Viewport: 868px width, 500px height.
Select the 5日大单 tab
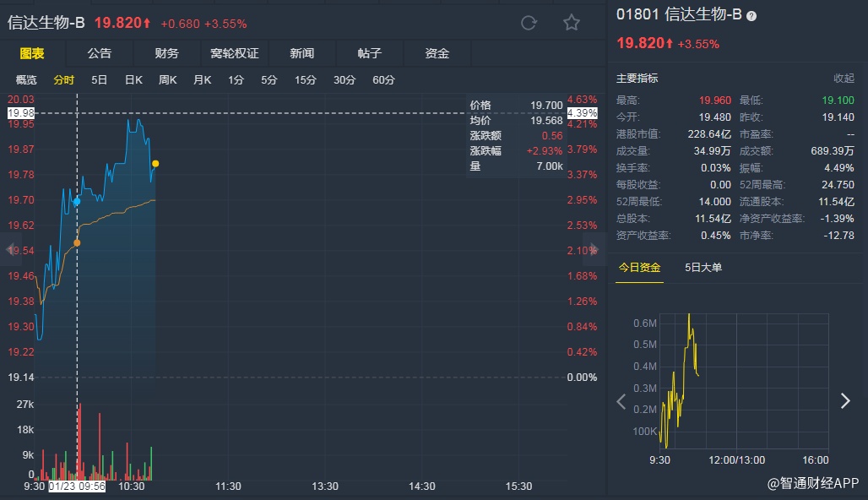point(703,268)
